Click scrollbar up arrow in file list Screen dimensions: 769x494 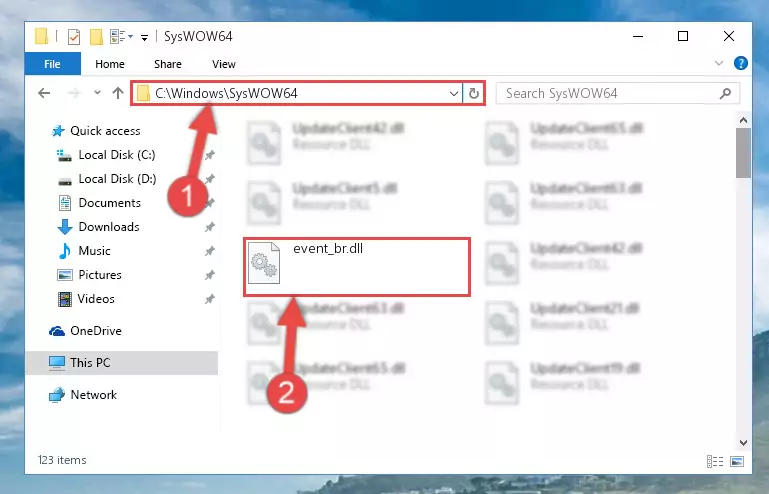tap(743, 120)
